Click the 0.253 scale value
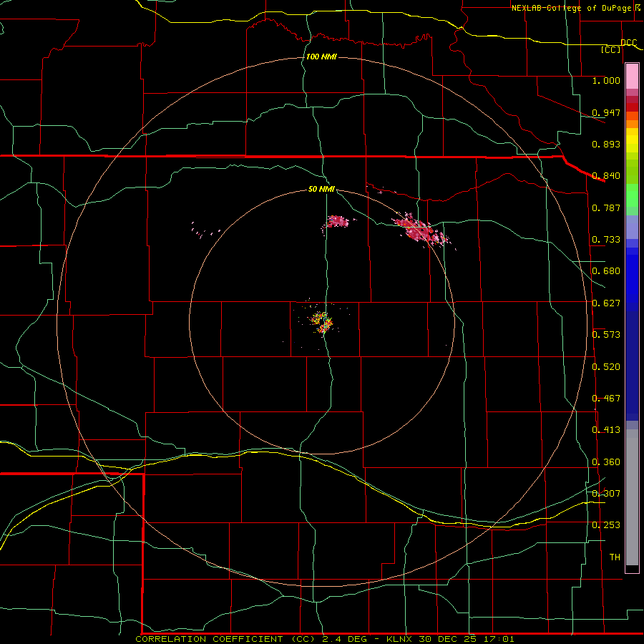This screenshot has width=644, height=644. click(x=606, y=525)
